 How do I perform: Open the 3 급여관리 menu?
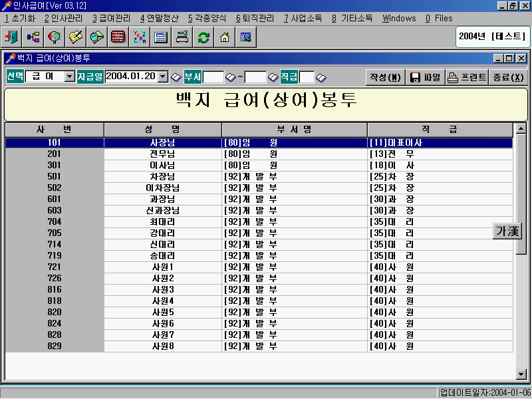click(111, 18)
